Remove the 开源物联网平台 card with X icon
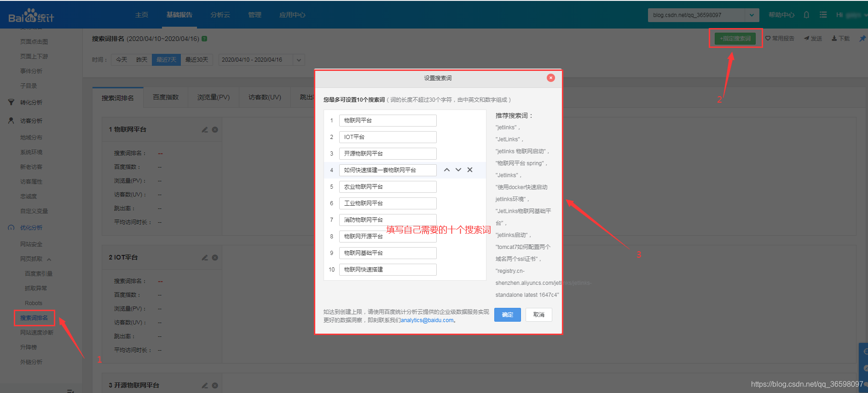The height and width of the screenshot is (393, 868). (x=215, y=386)
